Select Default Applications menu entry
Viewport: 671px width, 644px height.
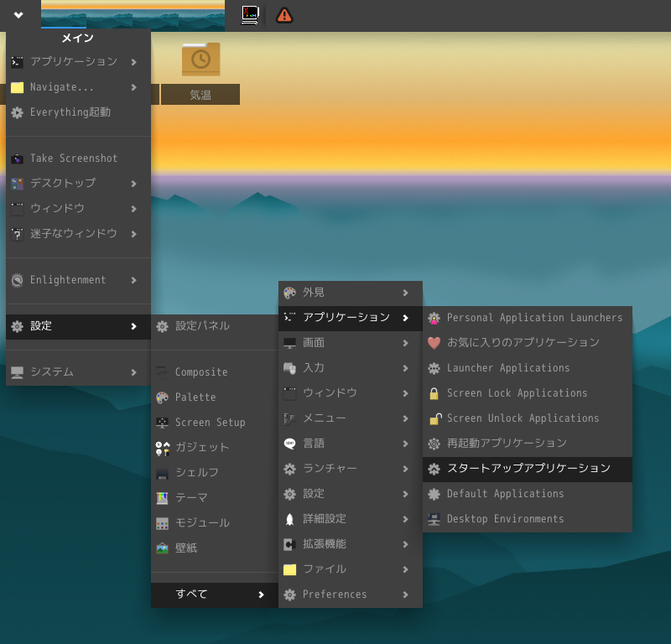click(528, 494)
